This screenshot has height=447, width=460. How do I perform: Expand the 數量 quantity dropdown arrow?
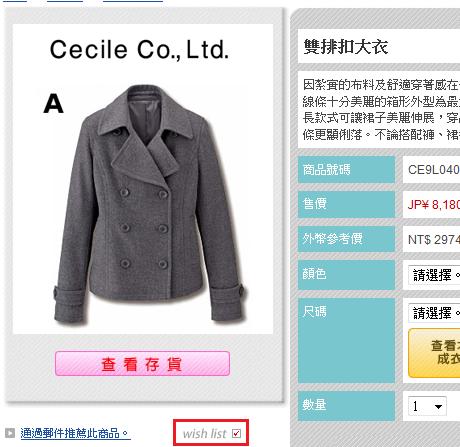point(438,406)
